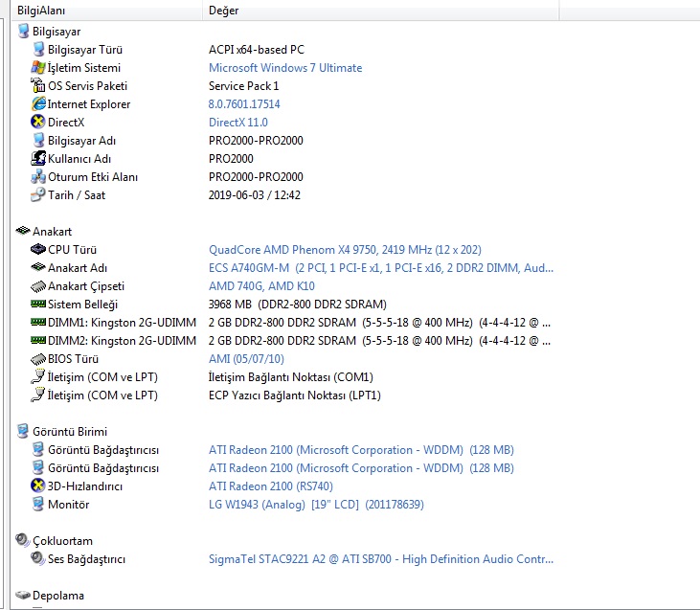Select the Bilgisayar group header
The width and height of the screenshot is (700, 610).
56,32
